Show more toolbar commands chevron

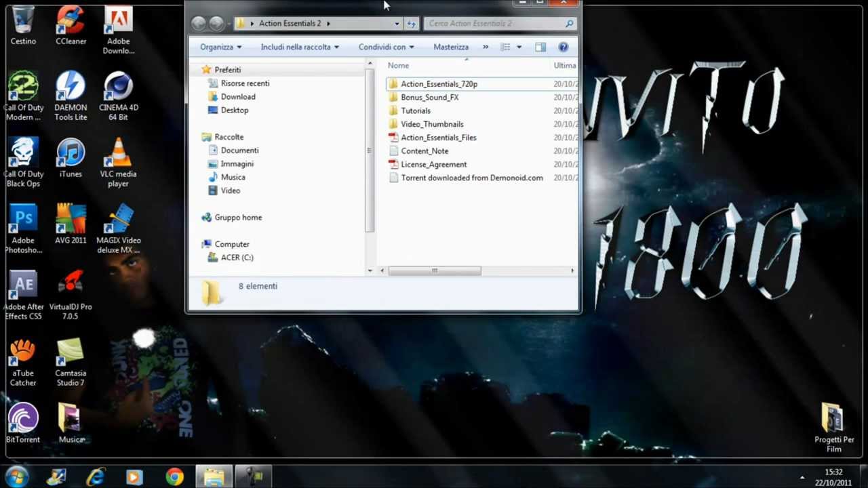click(486, 47)
